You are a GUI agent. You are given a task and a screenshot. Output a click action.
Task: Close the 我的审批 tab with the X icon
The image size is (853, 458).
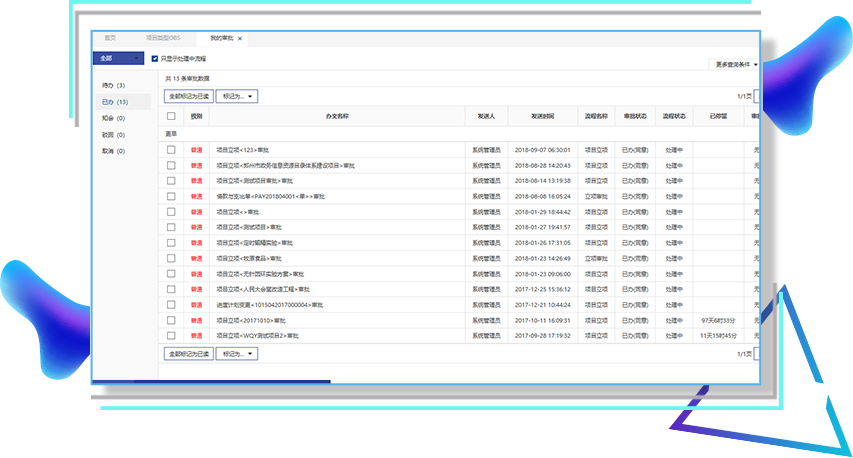(x=240, y=38)
